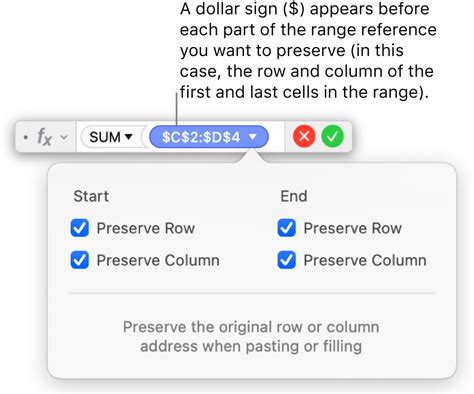Click the Start section heading

(91, 196)
